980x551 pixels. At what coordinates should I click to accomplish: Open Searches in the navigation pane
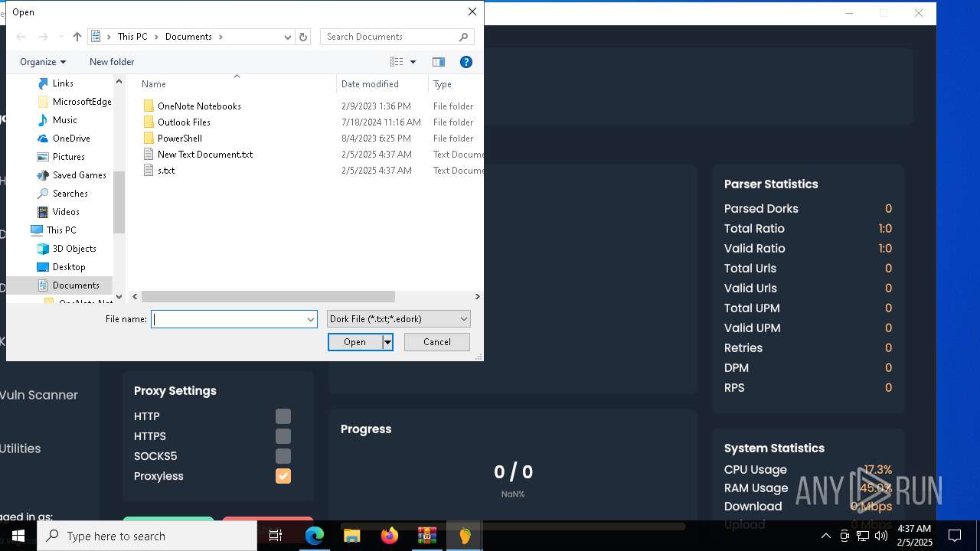(x=70, y=194)
